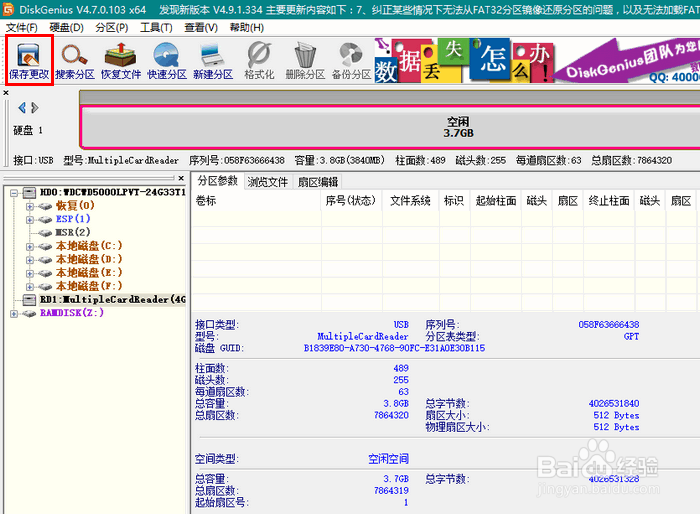Collapse the HD0 disk tree node
Screen dimensions: 700x514
click(x=14, y=193)
